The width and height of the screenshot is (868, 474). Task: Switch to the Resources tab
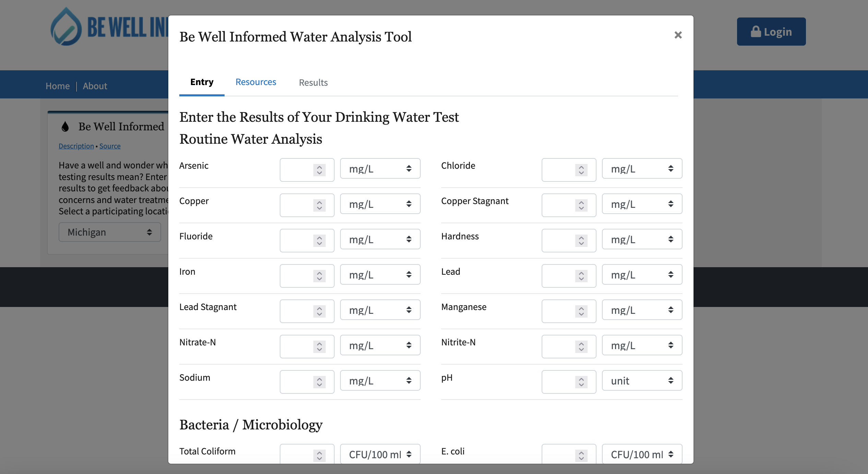click(x=256, y=82)
